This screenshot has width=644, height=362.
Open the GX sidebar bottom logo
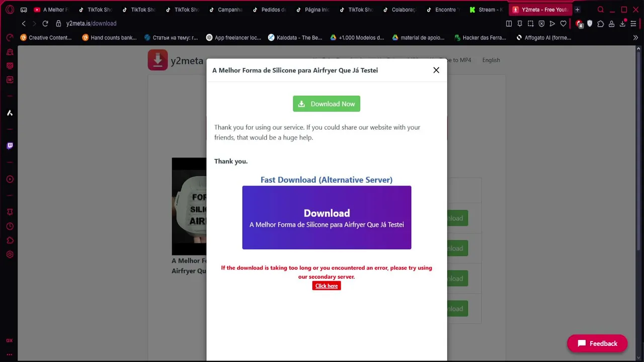pyautogui.click(x=10, y=340)
